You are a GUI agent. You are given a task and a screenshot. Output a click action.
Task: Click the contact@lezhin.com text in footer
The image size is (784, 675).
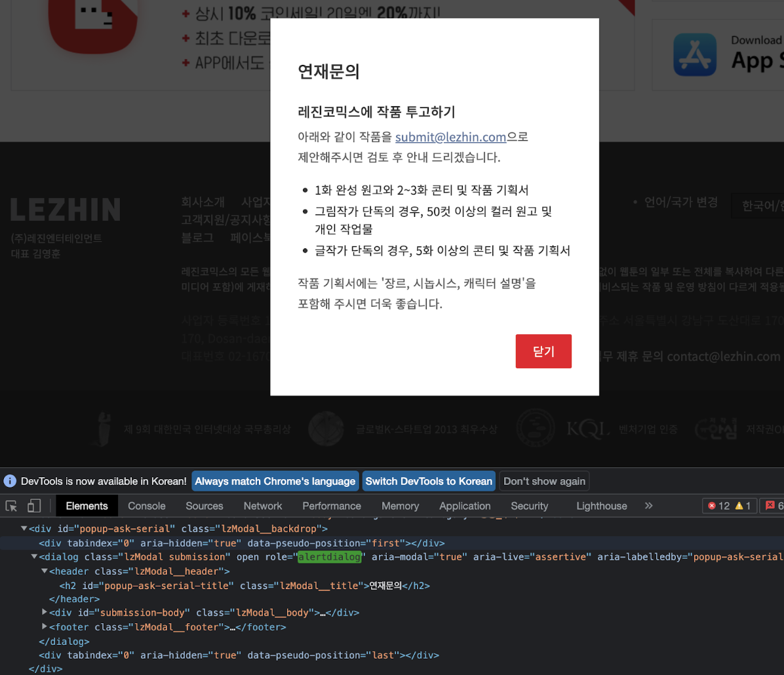coord(724,357)
